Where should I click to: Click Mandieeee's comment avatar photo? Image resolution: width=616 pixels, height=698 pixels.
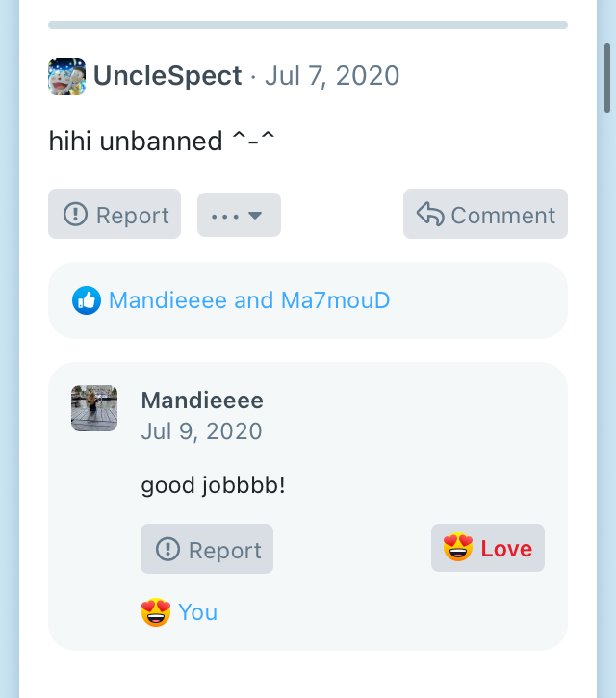[94, 408]
